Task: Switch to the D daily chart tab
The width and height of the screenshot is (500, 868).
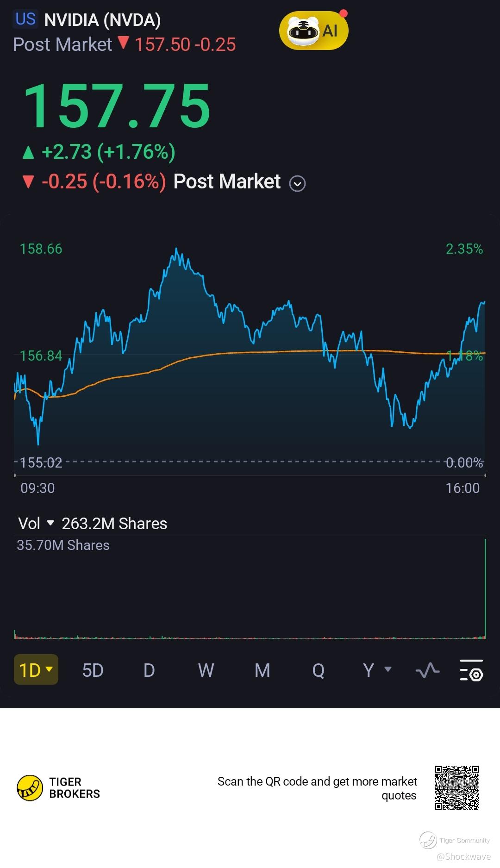Action: point(149,670)
